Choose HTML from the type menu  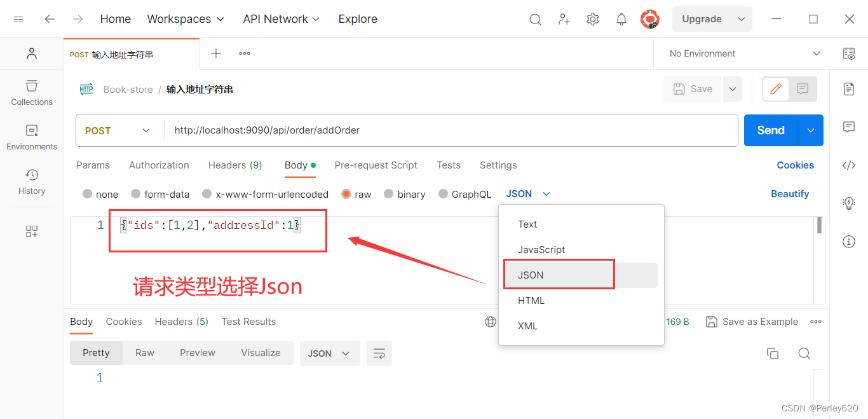(x=581, y=301)
